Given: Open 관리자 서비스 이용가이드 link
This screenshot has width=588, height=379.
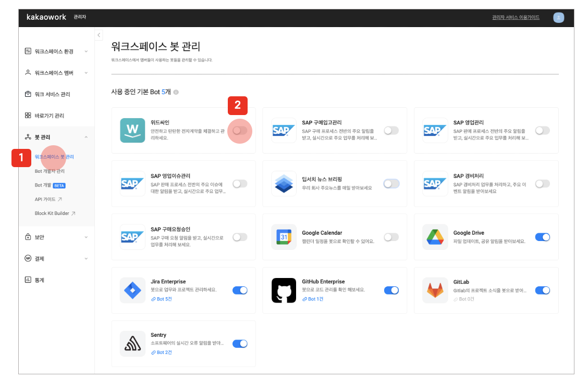Looking at the screenshot, I should pyautogui.click(x=516, y=17).
